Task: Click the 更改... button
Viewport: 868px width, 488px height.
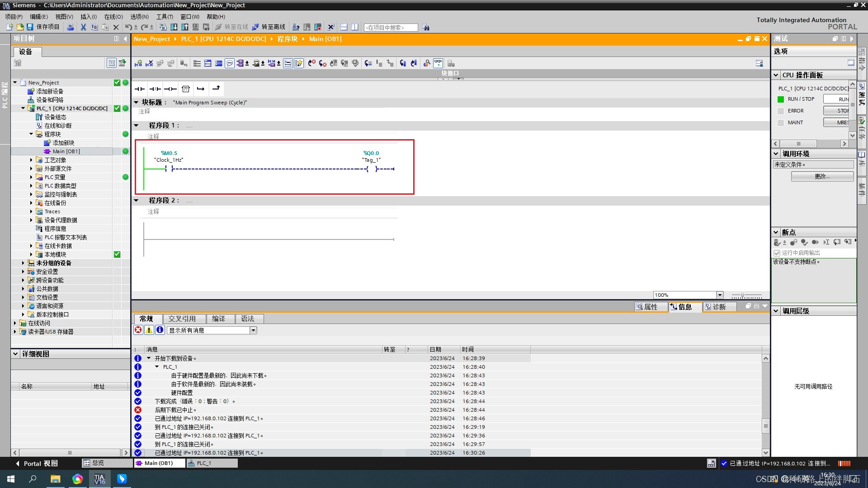Action: click(x=822, y=176)
